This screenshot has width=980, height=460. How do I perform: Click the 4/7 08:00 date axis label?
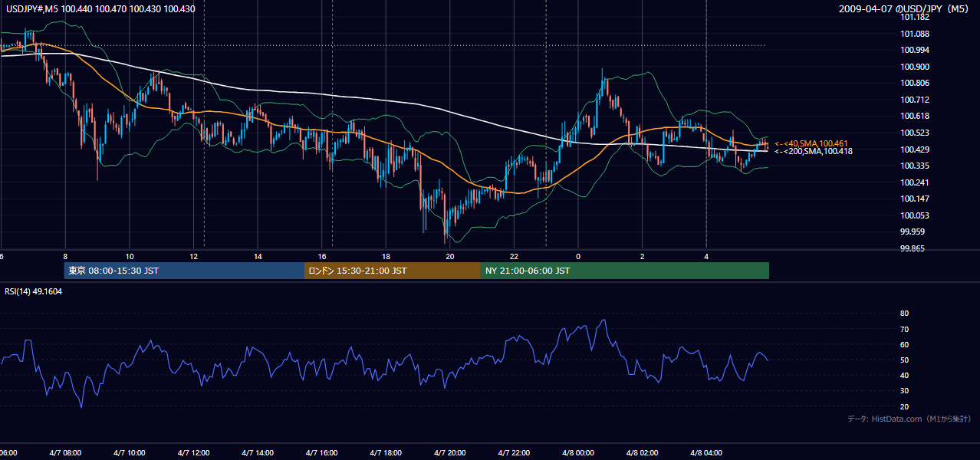(x=65, y=453)
